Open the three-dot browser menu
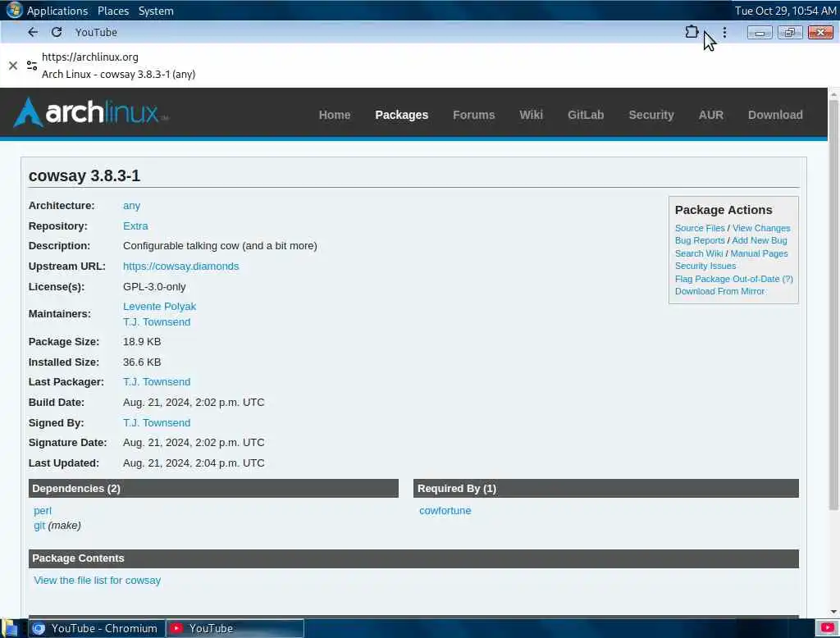This screenshot has height=638, width=840. pyautogui.click(x=725, y=32)
